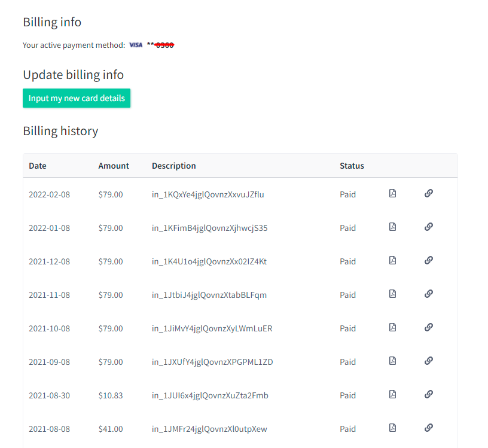Click the $41.00 amount

(x=111, y=429)
